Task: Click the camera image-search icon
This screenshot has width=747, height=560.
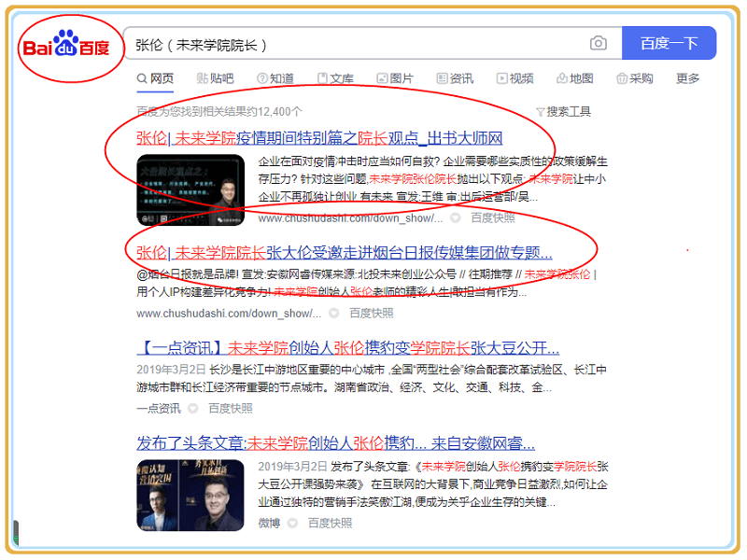Action: [598, 44]
